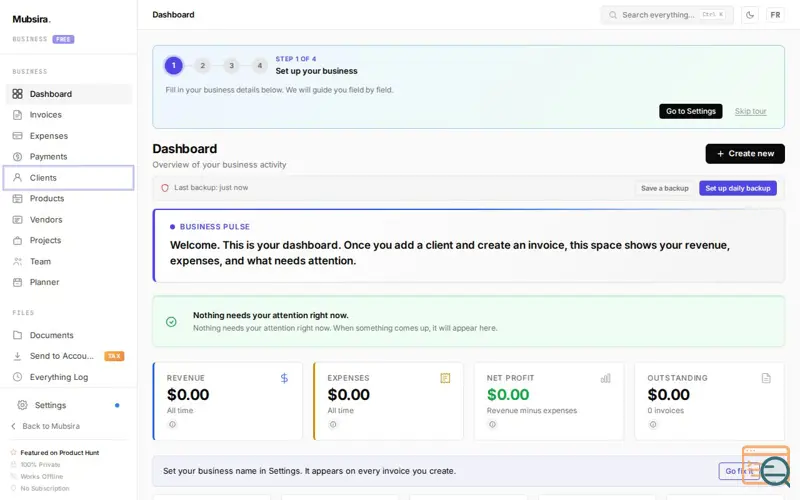Select step 1 in setup tour
This screenshot has width=800, height=500.
coord(173,65)
